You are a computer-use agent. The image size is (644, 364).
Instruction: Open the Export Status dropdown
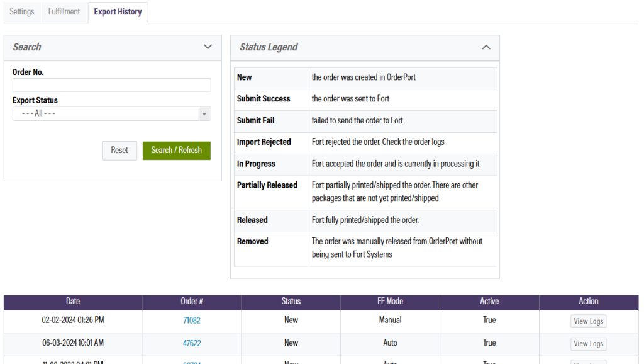point(112,114)
